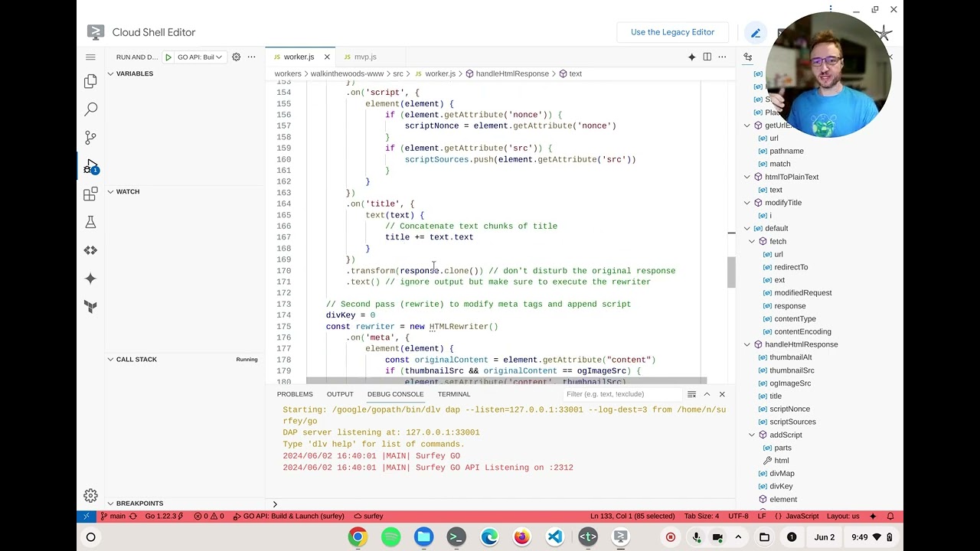Click the debug console input prompt
Viewport: 980px width, 551px height.
[x=501, y=504]
